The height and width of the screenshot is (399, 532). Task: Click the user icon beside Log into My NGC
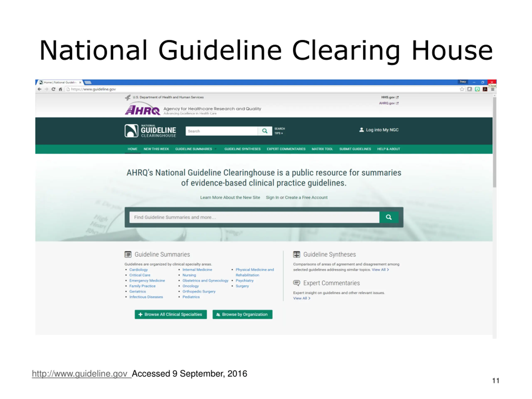[361, 130]
